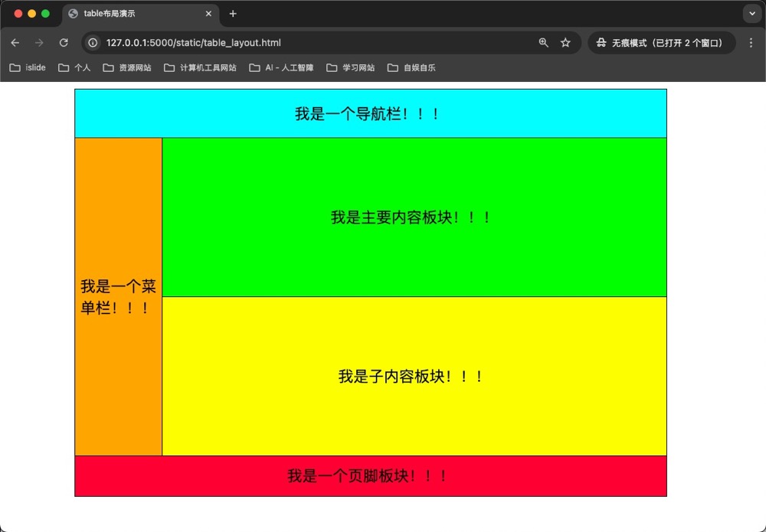
Task: Bookmark this page with the star icon
Action: (x=565, y=43)
